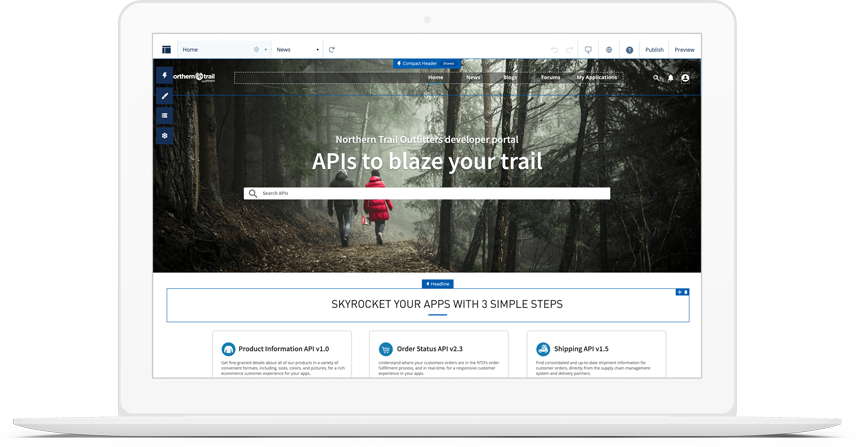Go to the Forums nav item

550,78
